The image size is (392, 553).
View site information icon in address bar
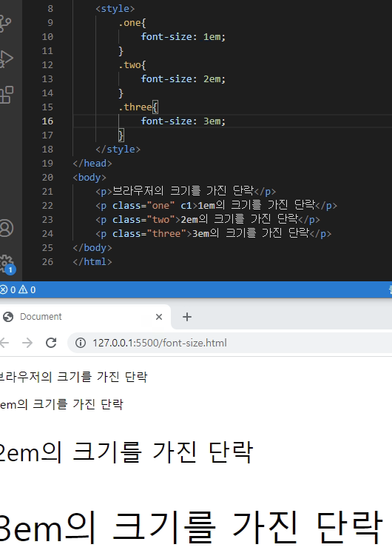[81, 343]
